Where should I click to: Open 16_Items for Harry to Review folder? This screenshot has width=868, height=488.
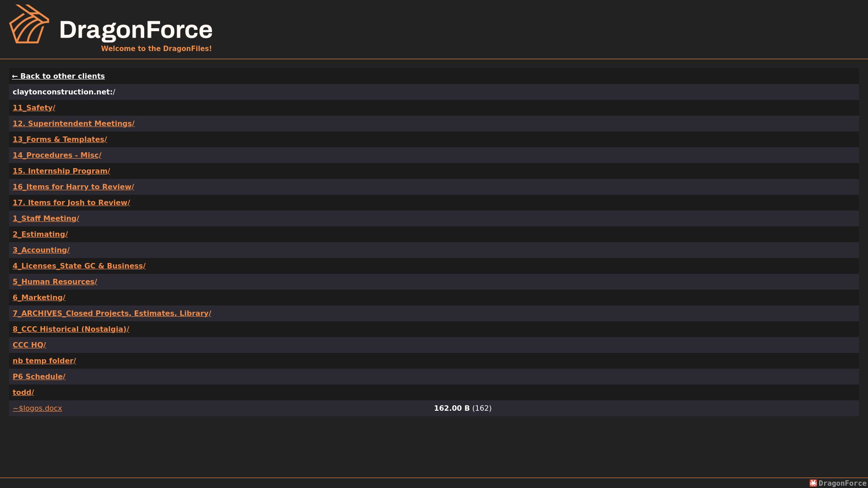[x=73, y=187]
